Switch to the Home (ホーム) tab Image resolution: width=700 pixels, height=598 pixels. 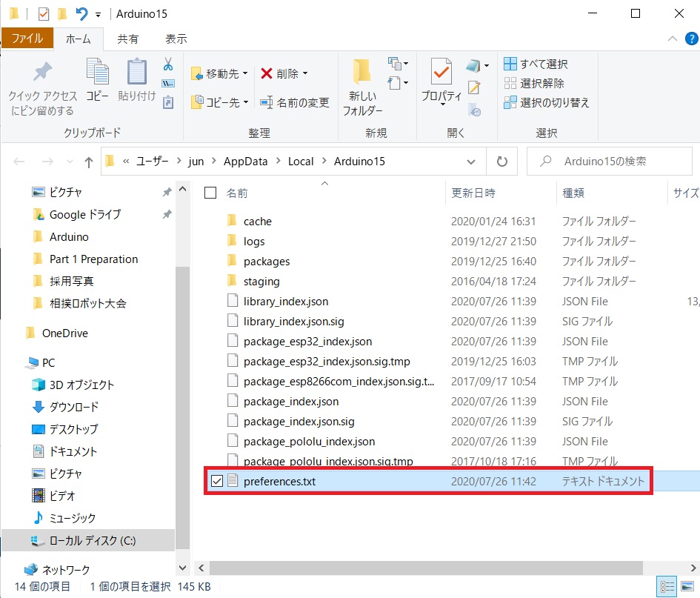click(x=78, y=39)
